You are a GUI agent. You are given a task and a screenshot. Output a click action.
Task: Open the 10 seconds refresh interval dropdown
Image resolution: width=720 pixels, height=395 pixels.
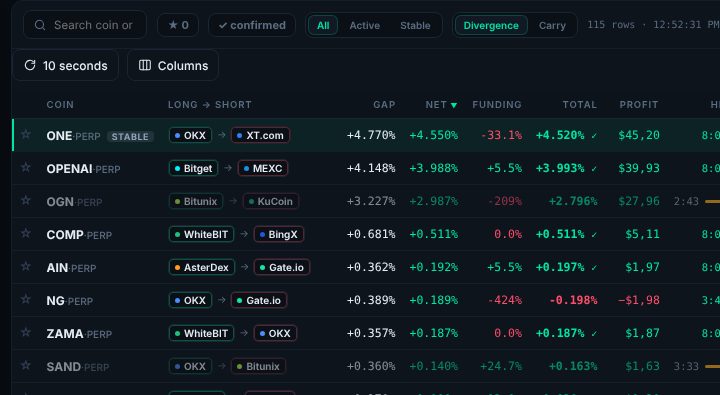click(x=66, y=65)
